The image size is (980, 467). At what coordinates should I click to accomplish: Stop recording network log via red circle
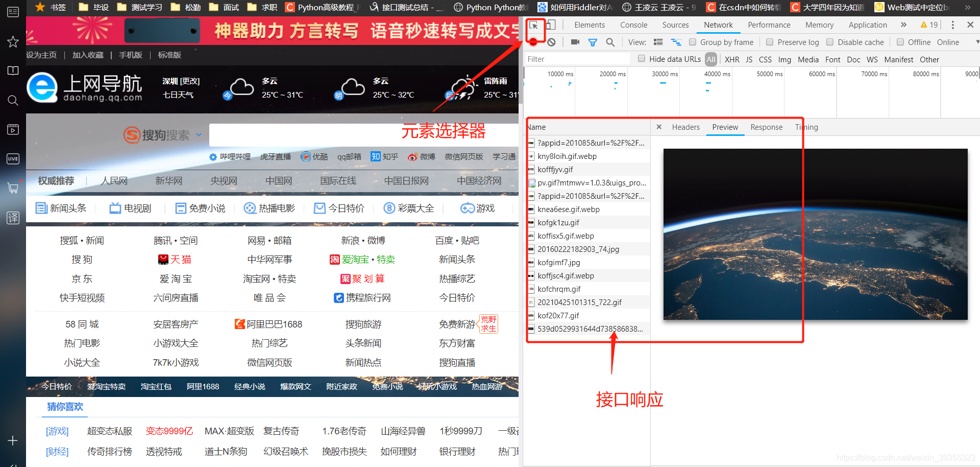pos(533,42)
